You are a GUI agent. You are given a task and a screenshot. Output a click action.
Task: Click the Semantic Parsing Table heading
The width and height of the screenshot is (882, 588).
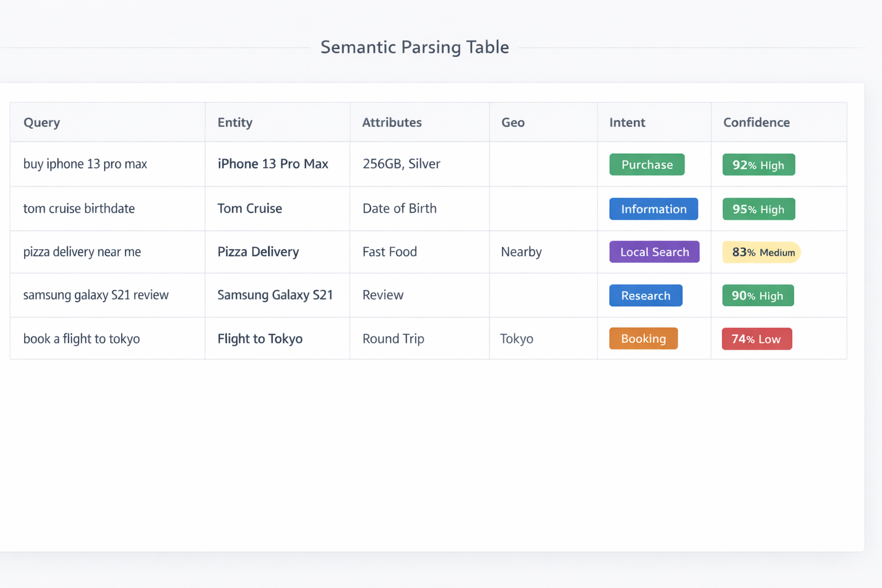pyautogui.click(x=415, y=47)
